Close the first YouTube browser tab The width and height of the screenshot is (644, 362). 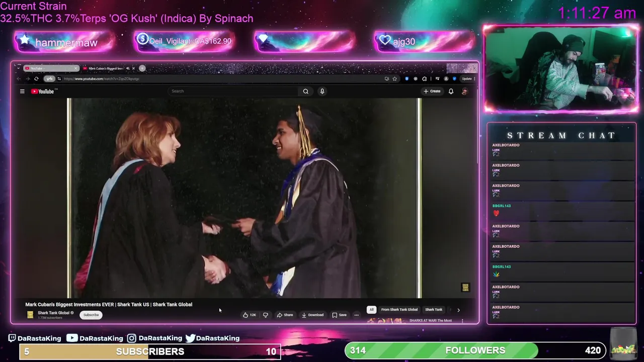tap(76, 68)
